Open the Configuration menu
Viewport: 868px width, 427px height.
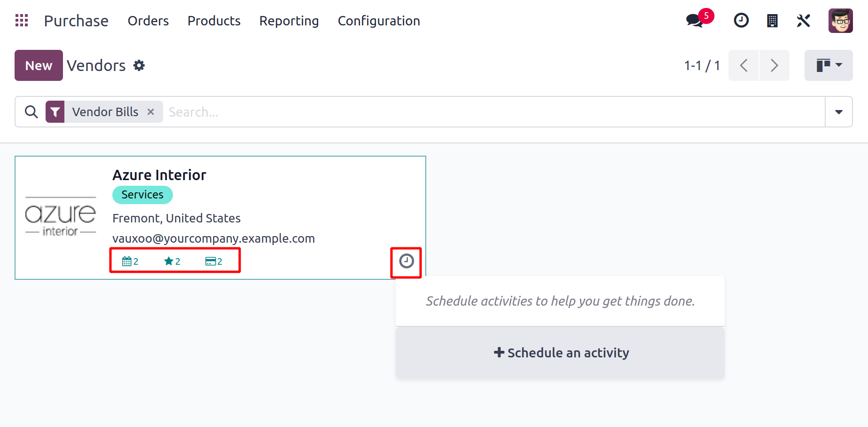point(379,21)
